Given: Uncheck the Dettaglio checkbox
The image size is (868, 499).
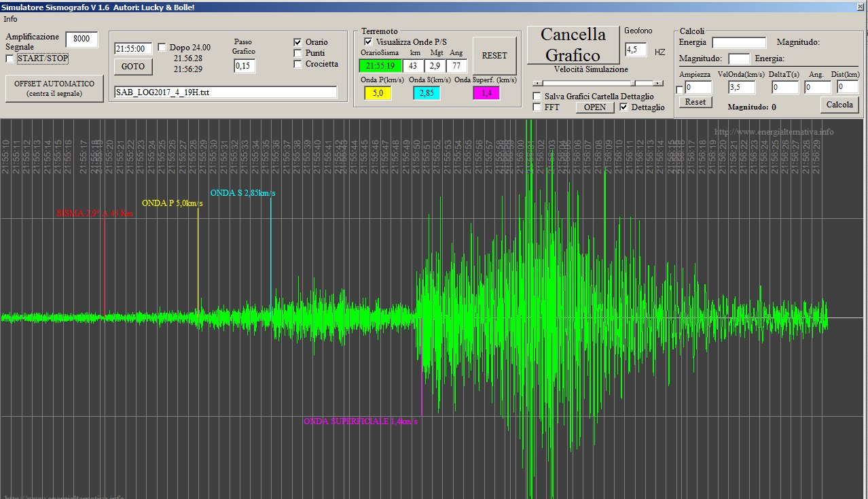Looking at the screenshot, I should 624,107.
